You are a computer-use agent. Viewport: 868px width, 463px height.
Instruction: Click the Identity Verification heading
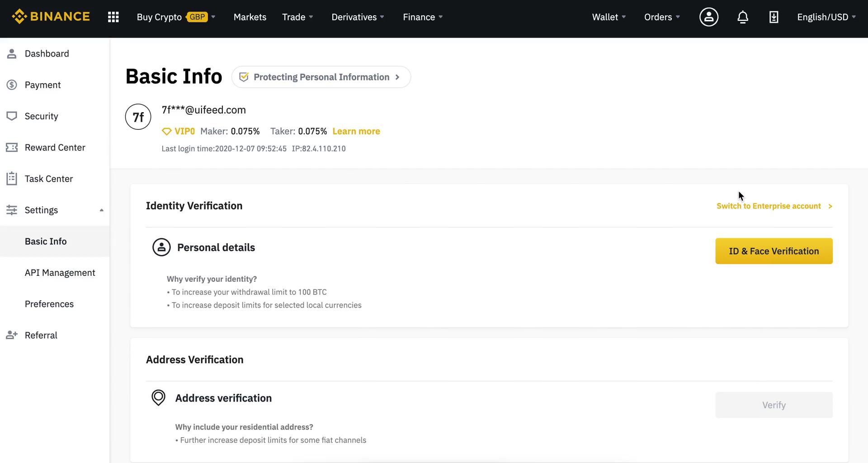click(x=194, y=206)
